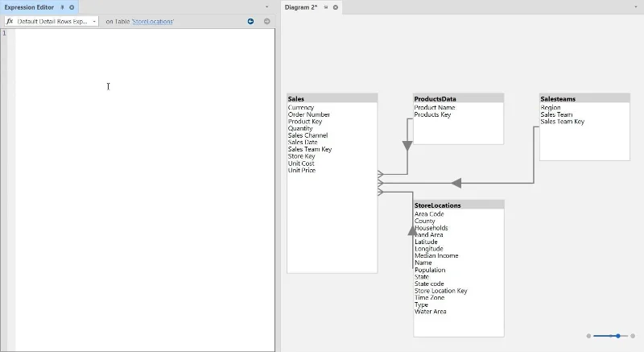
Task: Select the Store Location Key column
Action: [440, 291]
